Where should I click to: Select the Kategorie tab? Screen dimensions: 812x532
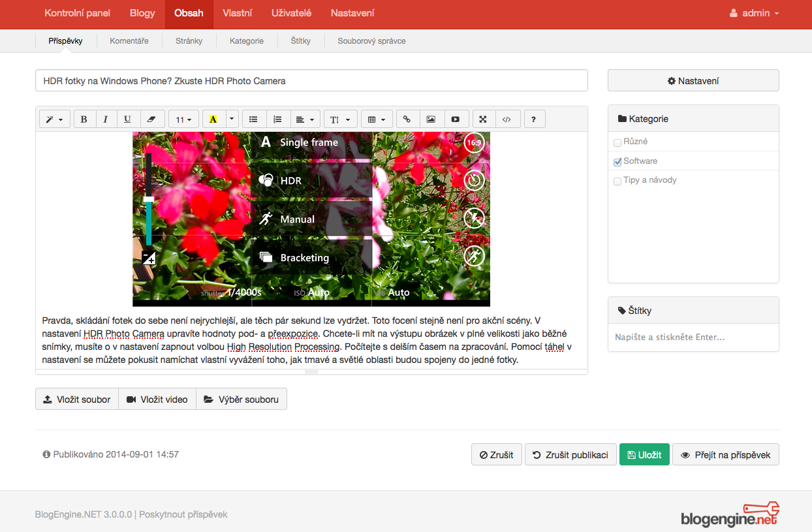point(247,40)
